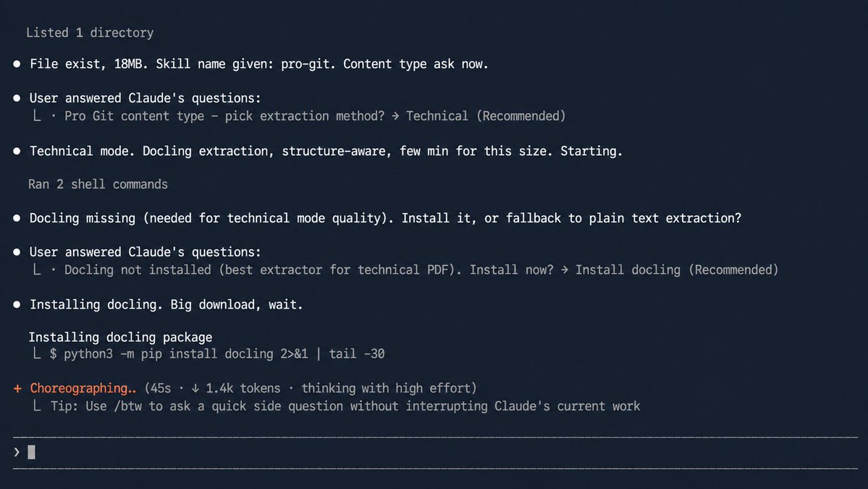
Task: Click the prompt chevron at the input line
Action: pyautogui.click(x=17, y=453)
